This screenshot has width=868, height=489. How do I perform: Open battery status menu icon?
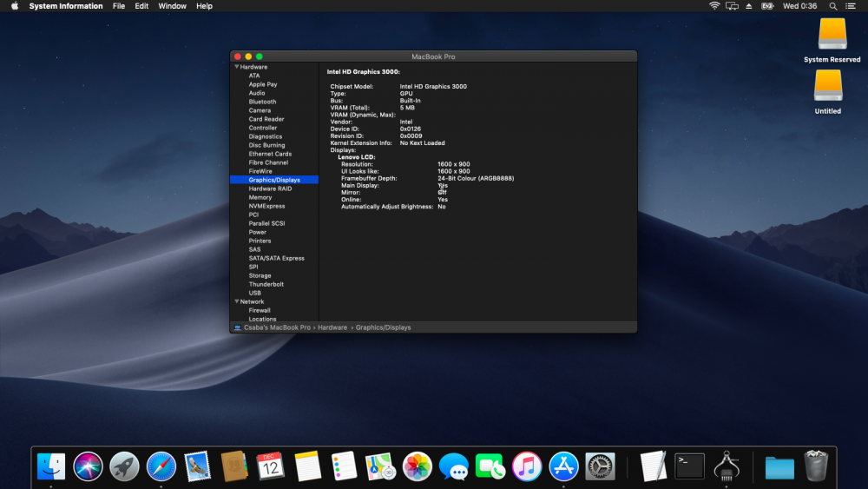tap(767, 6)
